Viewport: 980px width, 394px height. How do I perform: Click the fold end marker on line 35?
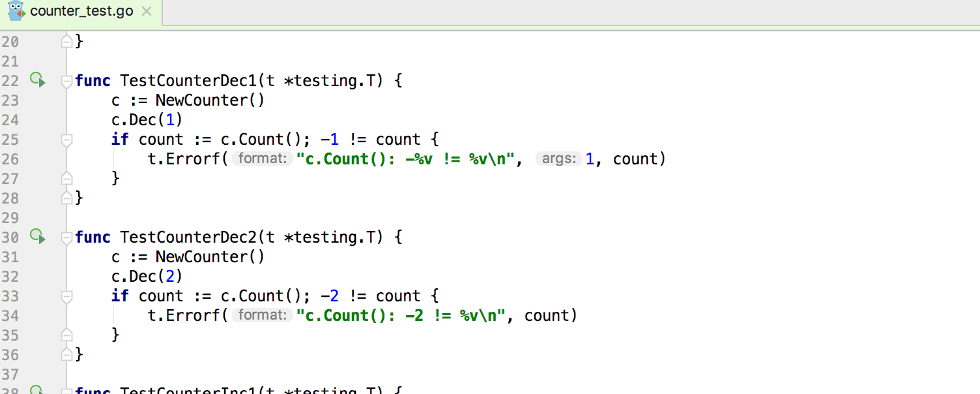[66, 335]
